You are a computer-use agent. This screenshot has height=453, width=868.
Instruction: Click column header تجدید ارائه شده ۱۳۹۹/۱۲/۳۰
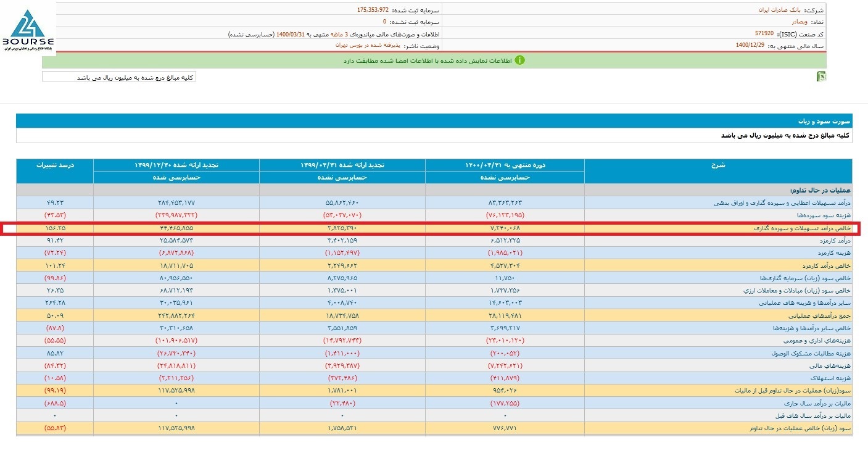176,165
